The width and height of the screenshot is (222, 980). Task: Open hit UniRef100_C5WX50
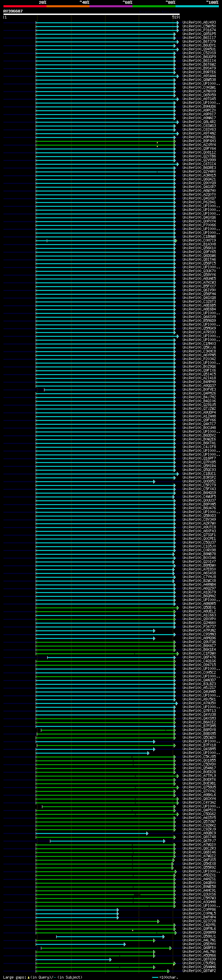[199, 26]
